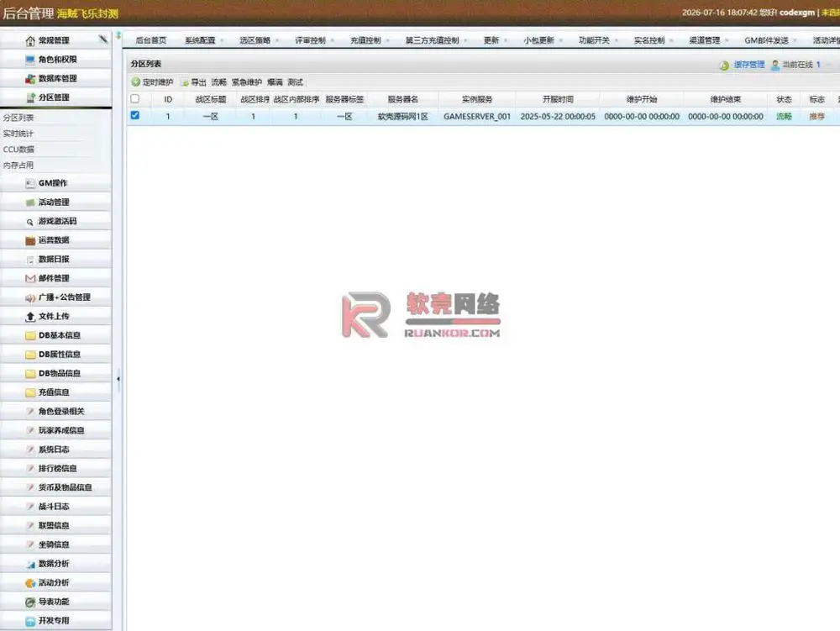Click the green 定时维护 toolbar icon

point(135,82)
